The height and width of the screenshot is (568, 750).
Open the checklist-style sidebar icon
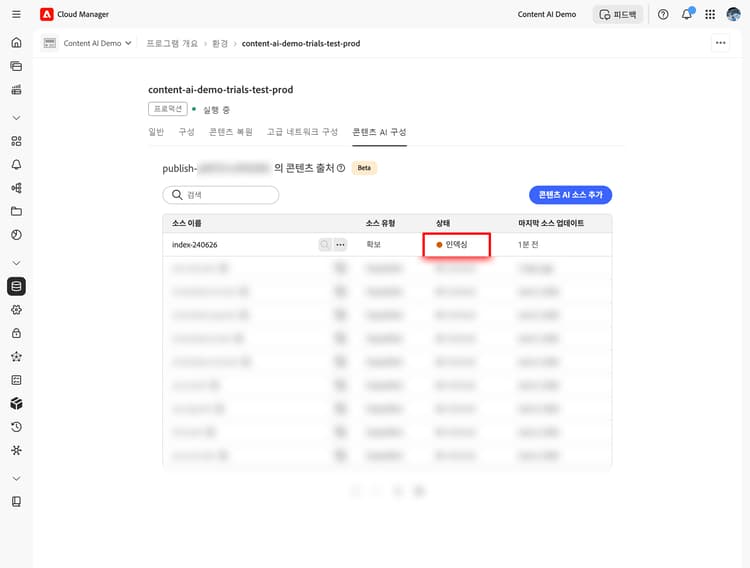click(x=16, y=380)
